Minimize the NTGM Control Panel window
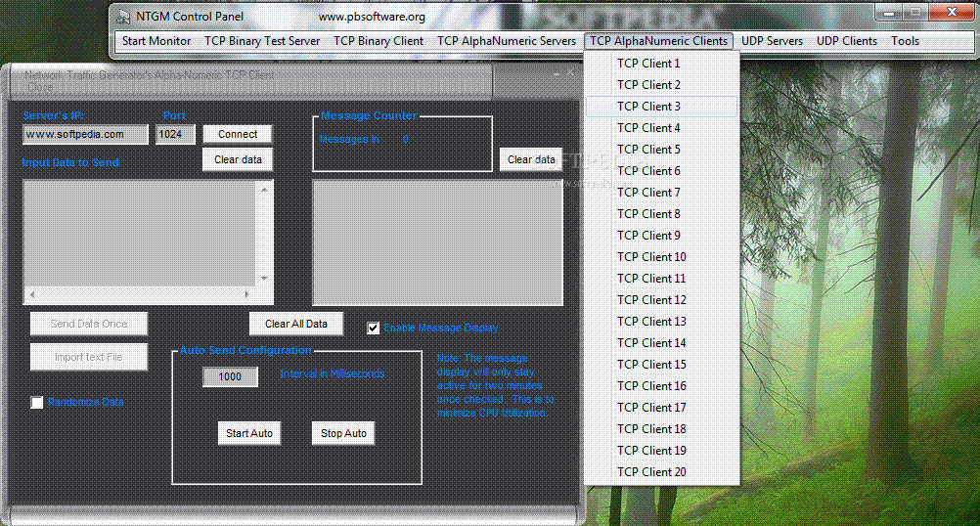The width and height of the screenshot is (980, 526). tap(888, 13)
